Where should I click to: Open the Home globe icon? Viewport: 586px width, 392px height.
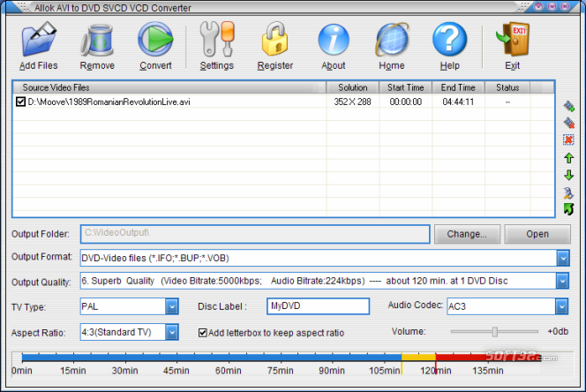pos(392,39)
